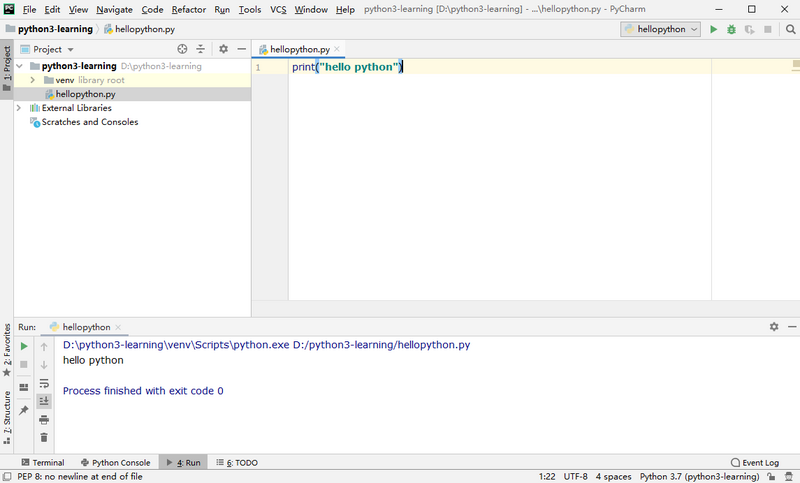Collapse the python3-learning root folder

(19, 66)
